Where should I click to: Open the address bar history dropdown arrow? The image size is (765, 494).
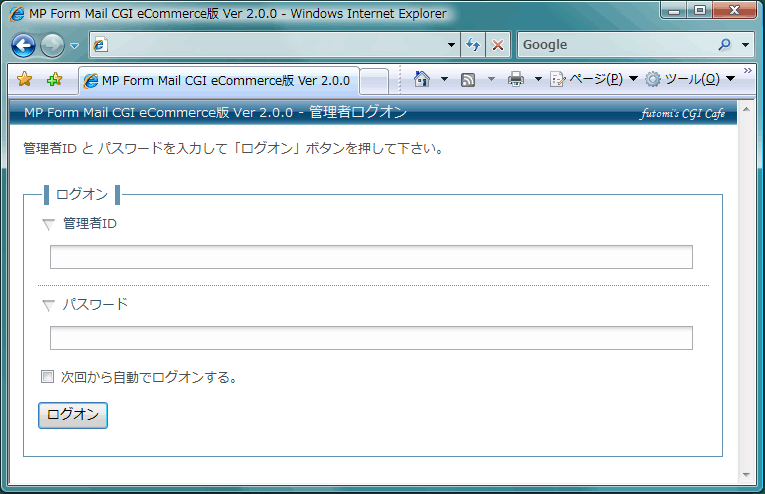pyautogui.click(x=451, y=45)
